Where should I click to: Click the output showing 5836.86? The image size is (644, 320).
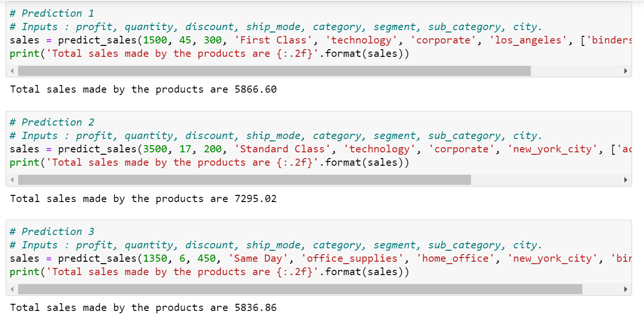pos(142,307)
